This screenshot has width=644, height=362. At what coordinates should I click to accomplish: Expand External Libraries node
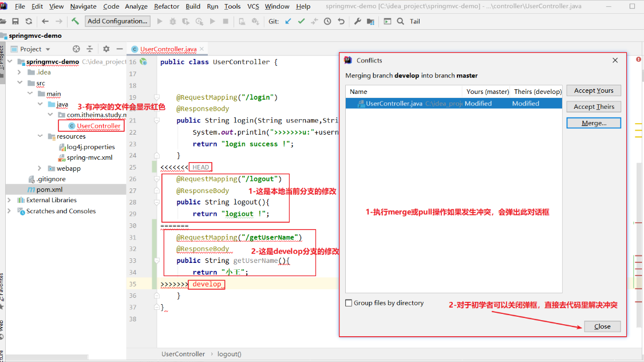tap(9, 200)
